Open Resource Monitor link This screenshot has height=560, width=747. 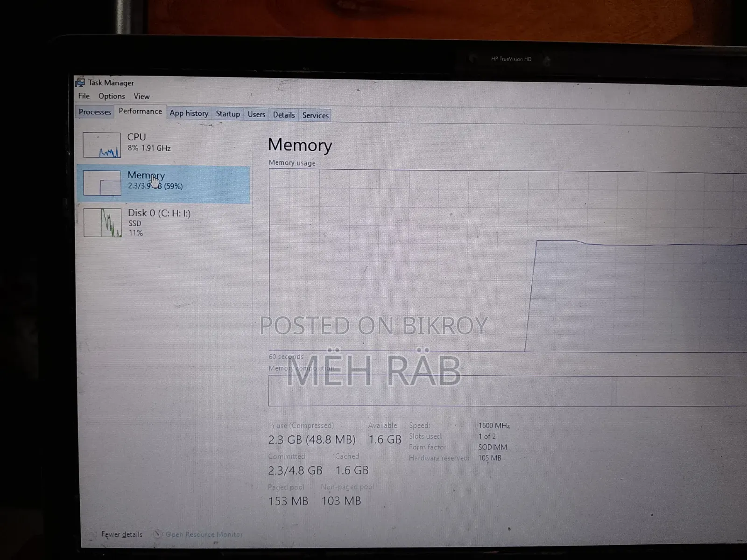[204, 535]
